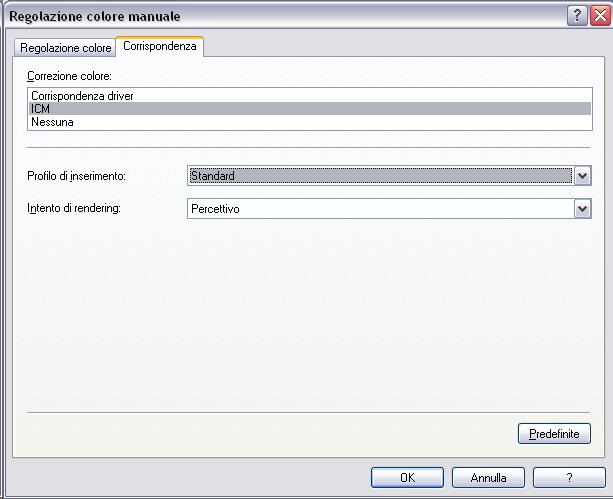This screenshot has width=613, height=499.
Task: Close the Regolazione colore manuale dialog
Action: 598,16
